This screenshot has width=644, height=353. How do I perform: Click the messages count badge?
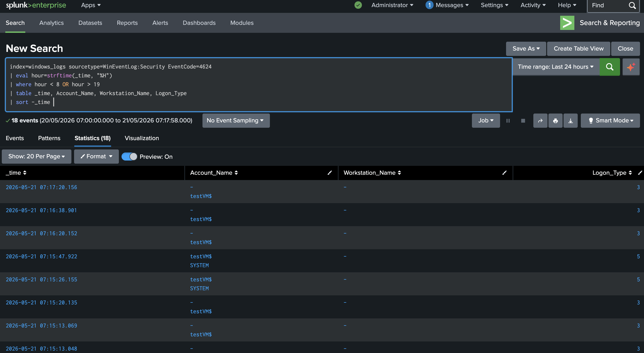pyautogui.click(x=429, y=5)
